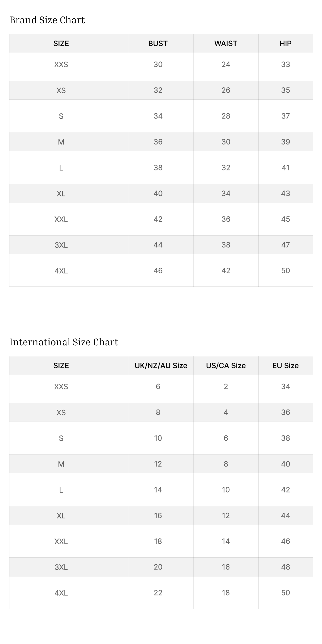Select the 3XL row in International Size Chart
This screenshot has width=322, height=644.
(161, 567)
